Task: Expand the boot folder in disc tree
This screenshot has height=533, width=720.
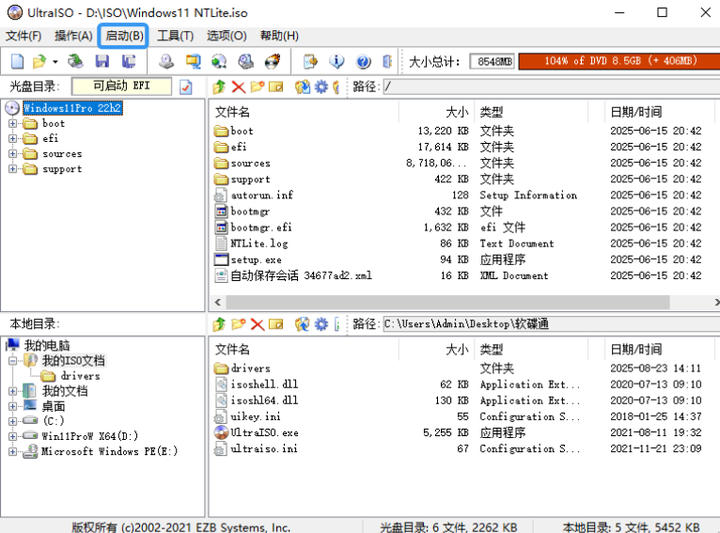Action: tap(12, 123)
